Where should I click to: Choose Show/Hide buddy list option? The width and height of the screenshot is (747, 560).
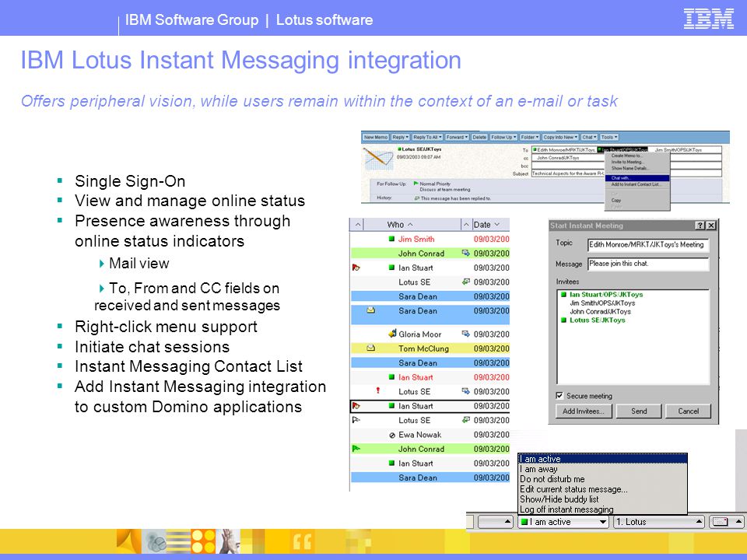coord(602,499)
